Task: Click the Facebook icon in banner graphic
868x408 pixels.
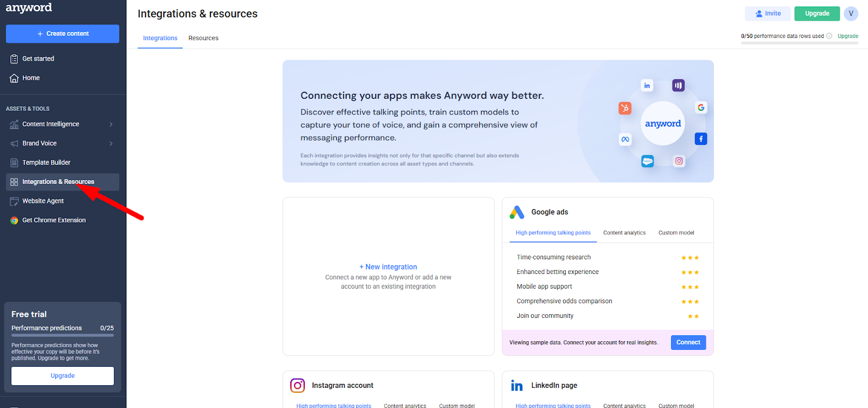Action: (x=701, y=139)
